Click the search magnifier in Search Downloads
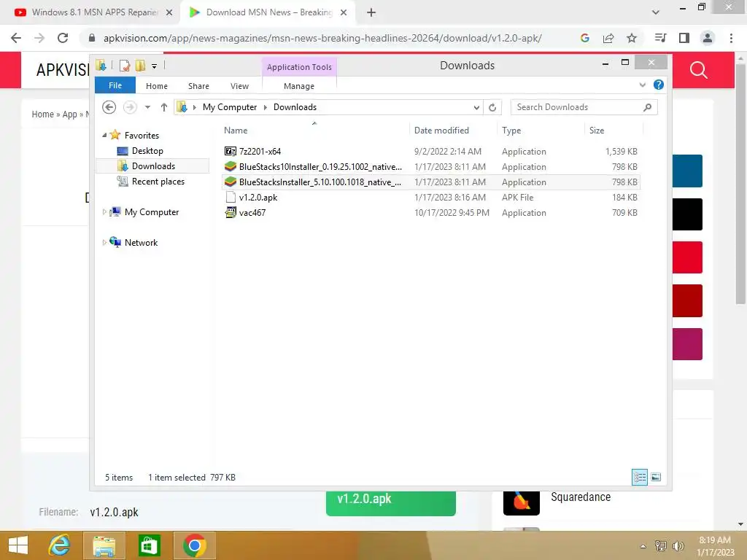This screenshot has height=560, width=747. click(x=647, y=107)
